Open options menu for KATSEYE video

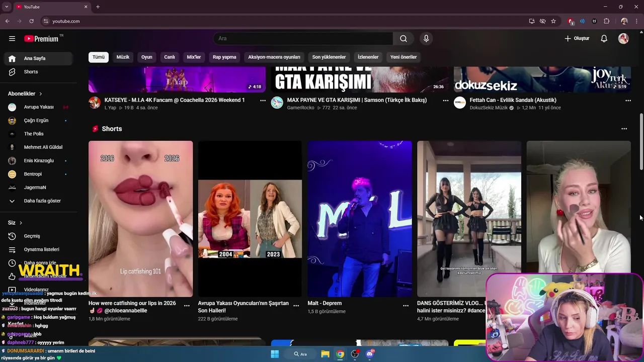(x=263, y=101)
